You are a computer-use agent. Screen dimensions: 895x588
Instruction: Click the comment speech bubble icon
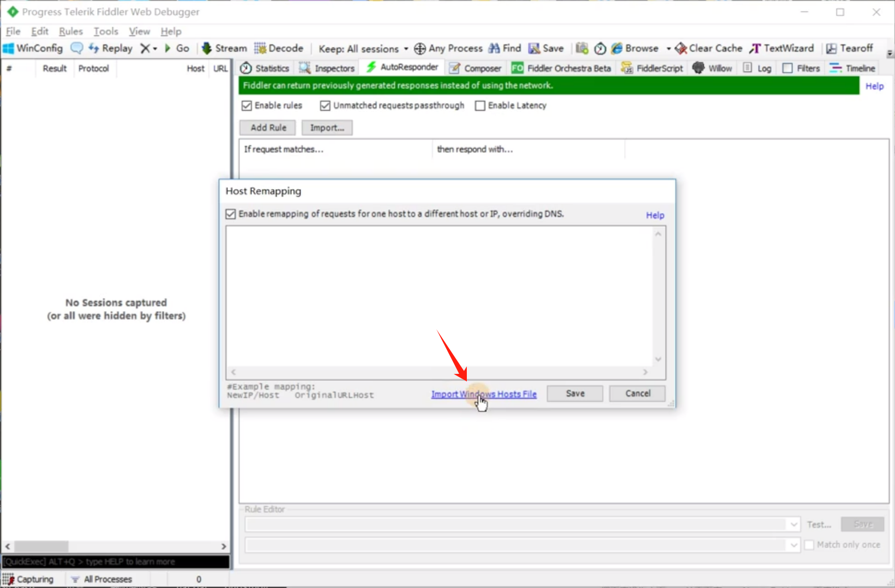tap(77, 49)
